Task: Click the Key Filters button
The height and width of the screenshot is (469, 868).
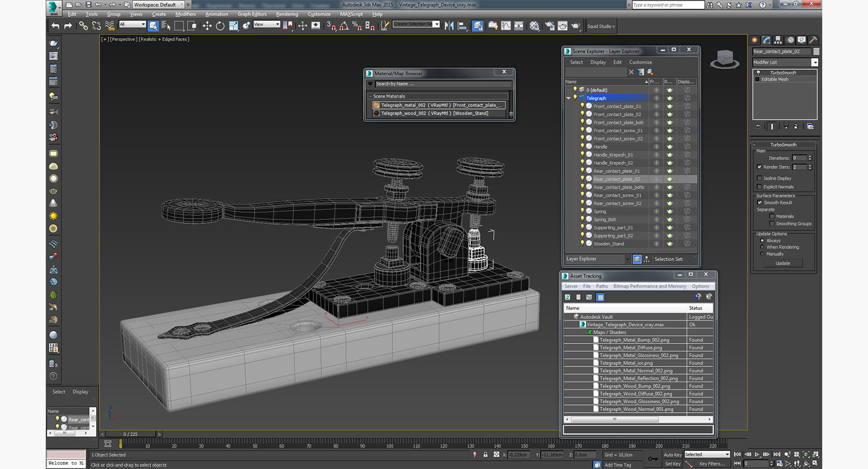Action: (x=712, y=464)
